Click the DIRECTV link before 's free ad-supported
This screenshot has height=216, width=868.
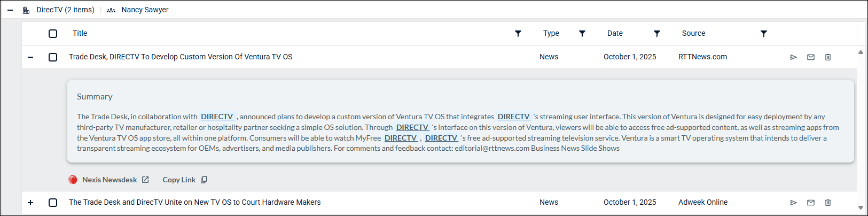tap(441, 138)
